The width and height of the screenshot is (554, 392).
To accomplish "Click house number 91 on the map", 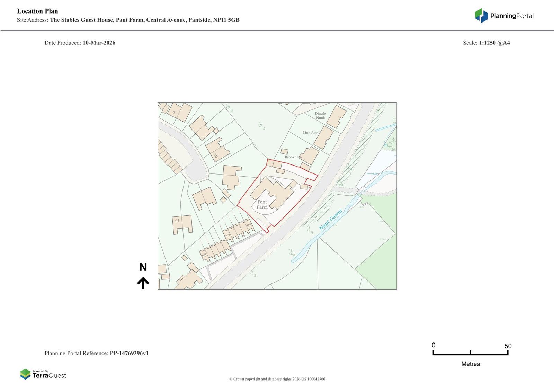I will pos(178,221).
